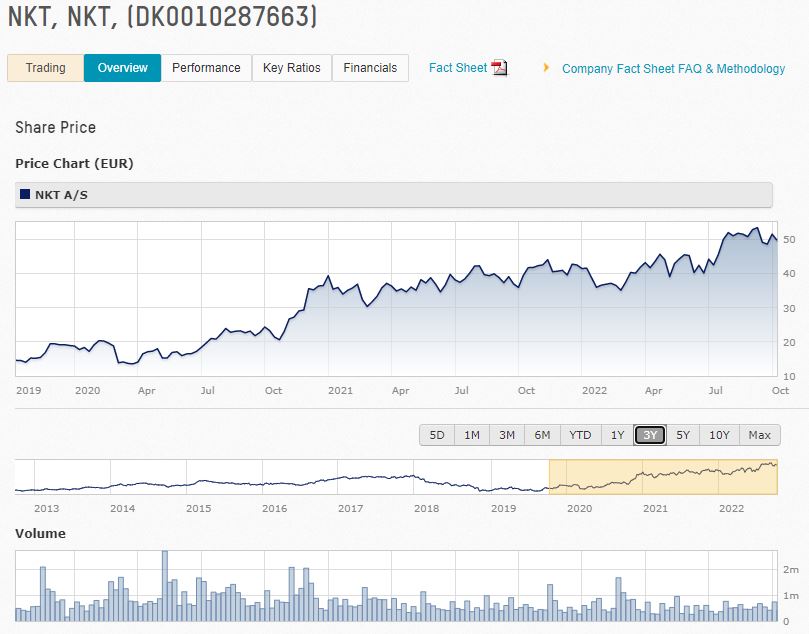
Task: Click the navy NKT A/S legend marker
Action: pyautogui.click(x=24, y=194)
